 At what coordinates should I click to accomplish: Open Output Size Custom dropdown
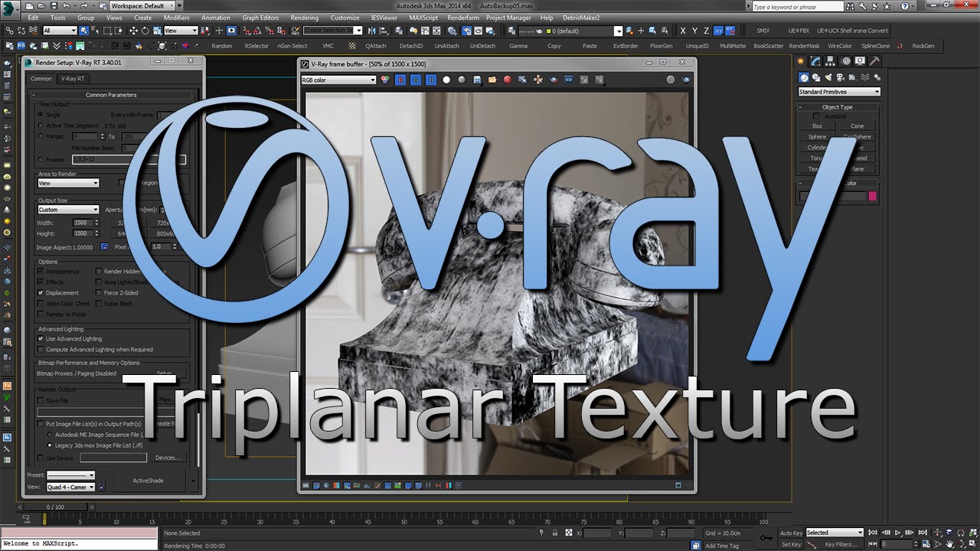point(68,210)
